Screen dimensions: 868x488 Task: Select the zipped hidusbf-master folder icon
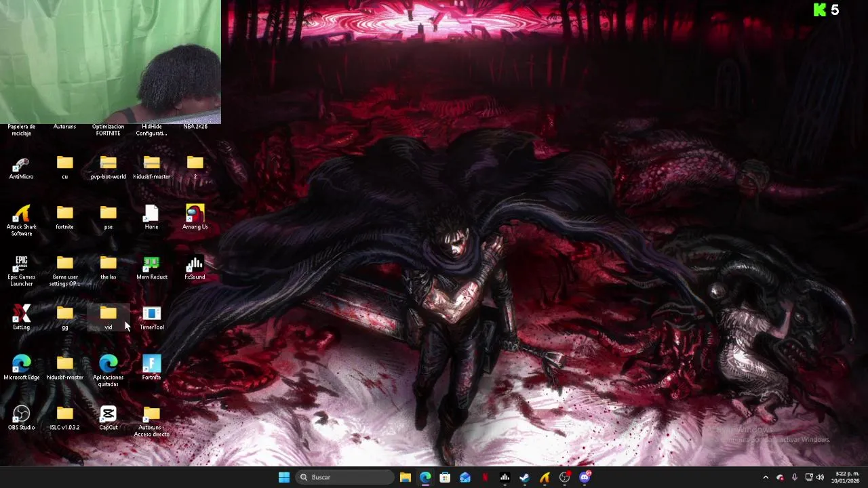click(151, 167)
